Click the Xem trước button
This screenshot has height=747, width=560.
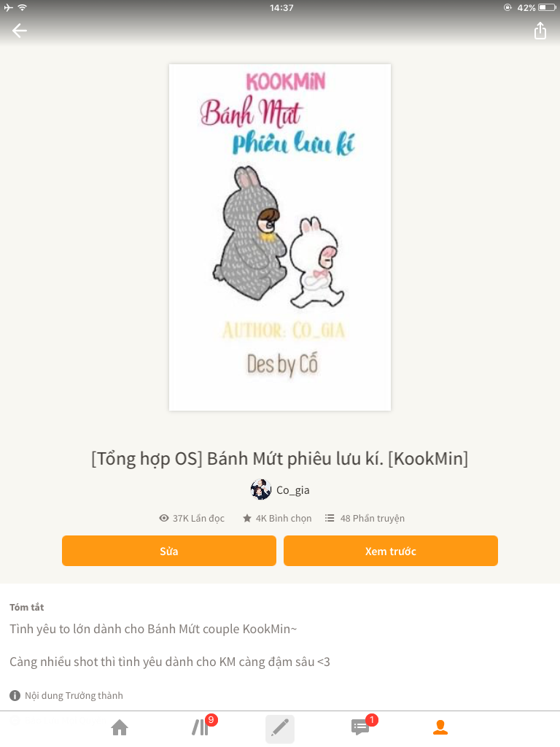click(391, 551)
